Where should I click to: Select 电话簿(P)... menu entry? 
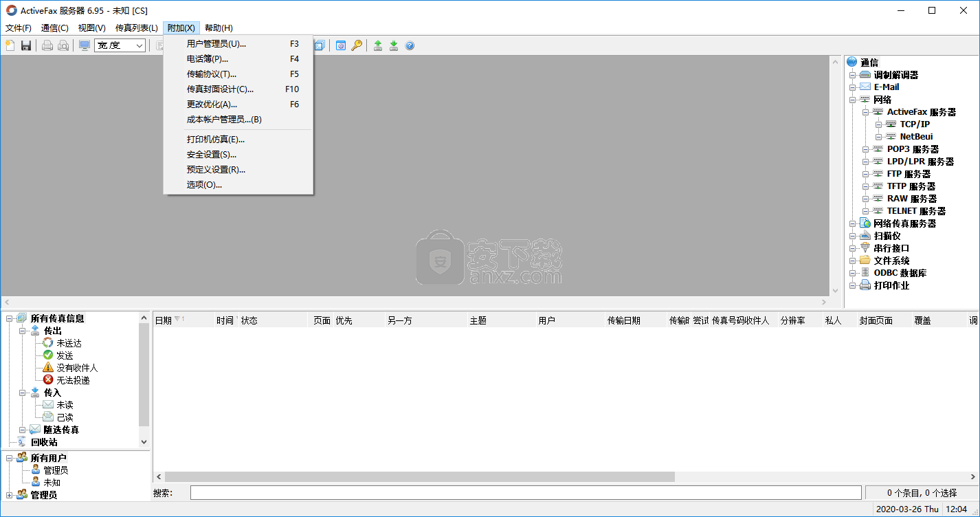coord(238,59)
